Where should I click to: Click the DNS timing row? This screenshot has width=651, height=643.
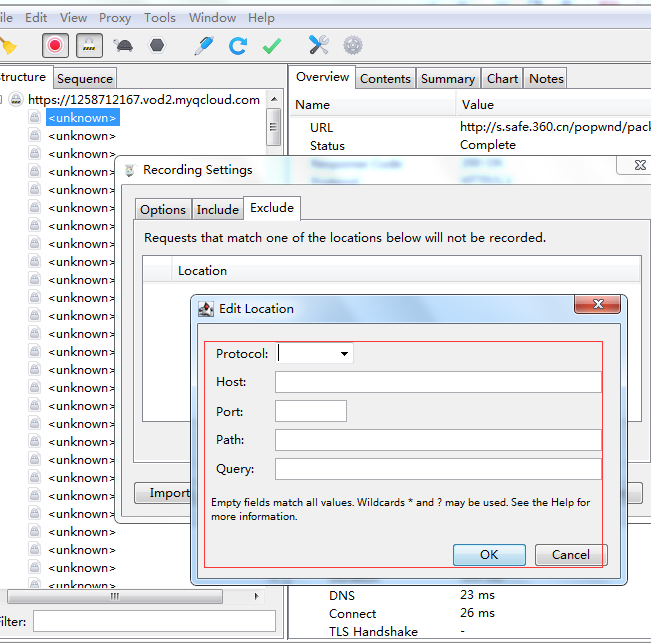pyautogui.click(x=470, y=595)
